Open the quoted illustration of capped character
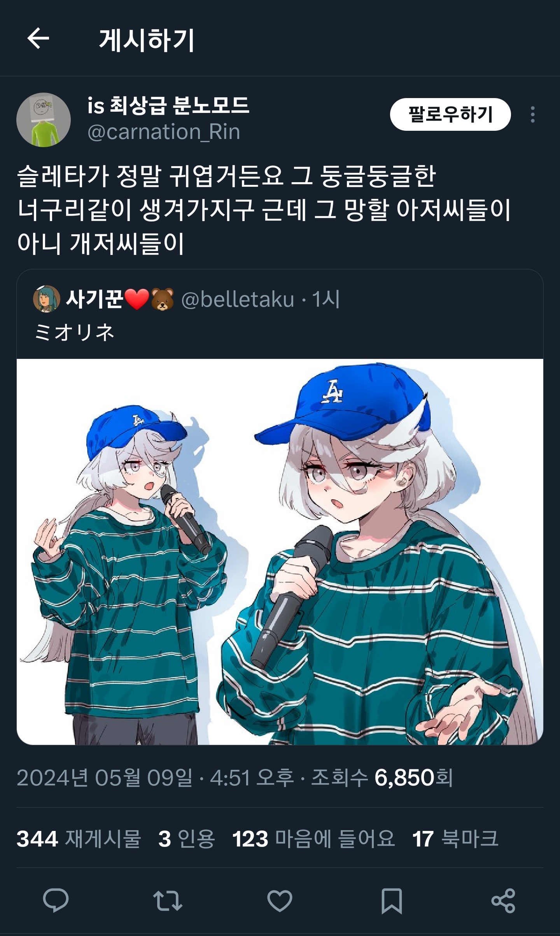This screenshot has height=936, width=560. pos(280,551)
